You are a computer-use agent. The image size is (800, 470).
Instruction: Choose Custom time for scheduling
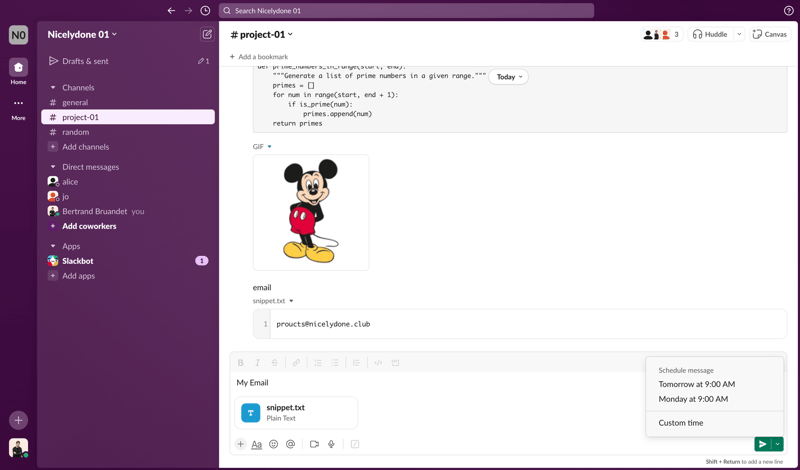point(714,423)
